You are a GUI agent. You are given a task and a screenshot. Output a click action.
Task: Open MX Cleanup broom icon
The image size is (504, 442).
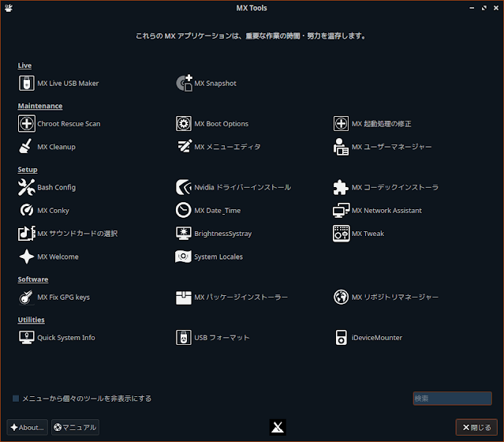tap(26, 146)
